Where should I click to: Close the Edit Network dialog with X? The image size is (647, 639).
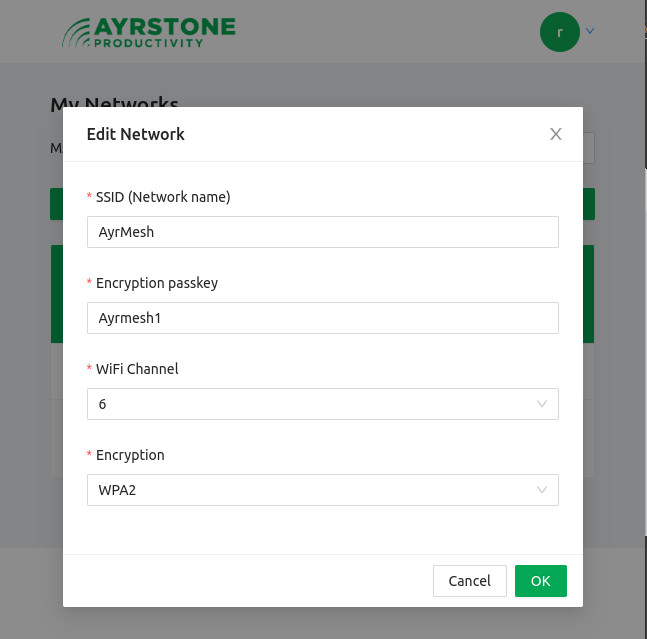click(555, 134)
